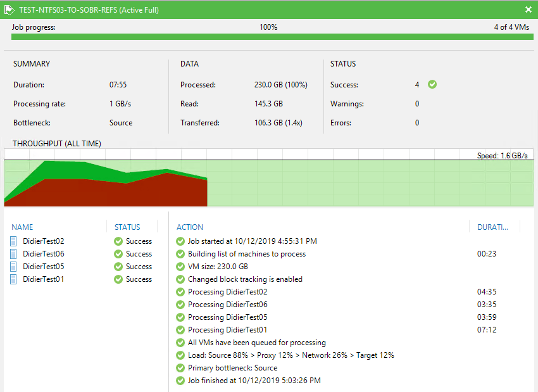Screen dimensions: 538x392
Task: Click the success status icon for DidierTest01
Action: tap(118, 279)
